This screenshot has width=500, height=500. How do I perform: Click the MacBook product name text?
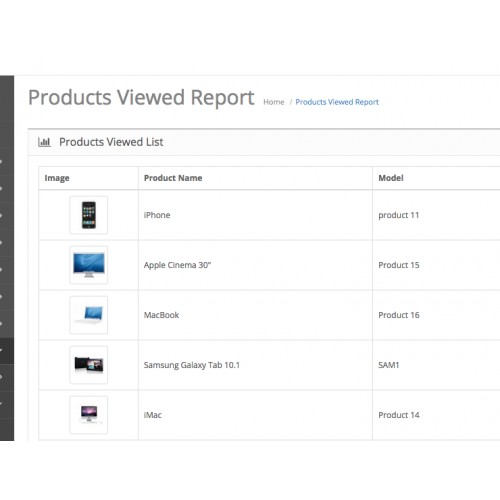coord(161,315)
